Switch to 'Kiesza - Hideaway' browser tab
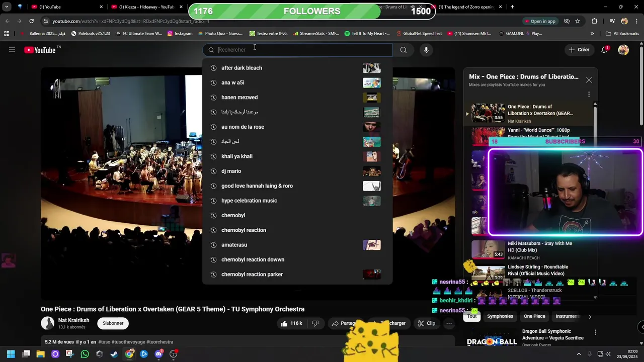The height and width of the screenshot is (362, 644). click(x=147, y=7)
